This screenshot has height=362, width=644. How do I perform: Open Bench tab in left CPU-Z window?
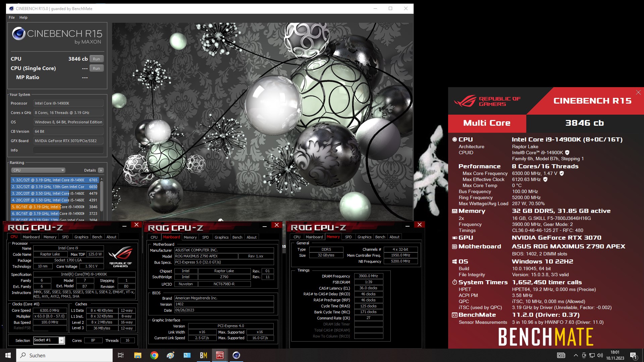click(97, 237)
